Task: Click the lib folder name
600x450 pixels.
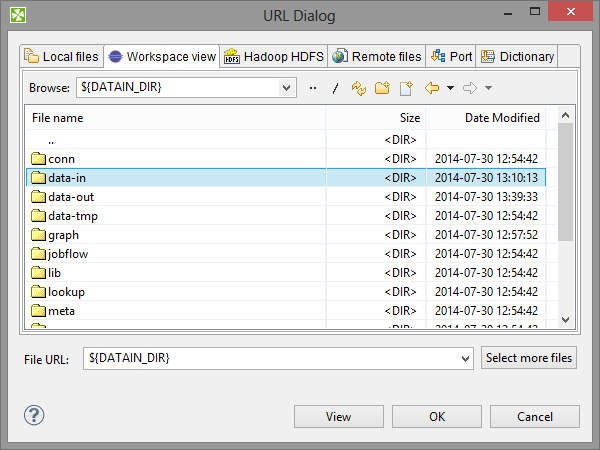Action: 54,273
